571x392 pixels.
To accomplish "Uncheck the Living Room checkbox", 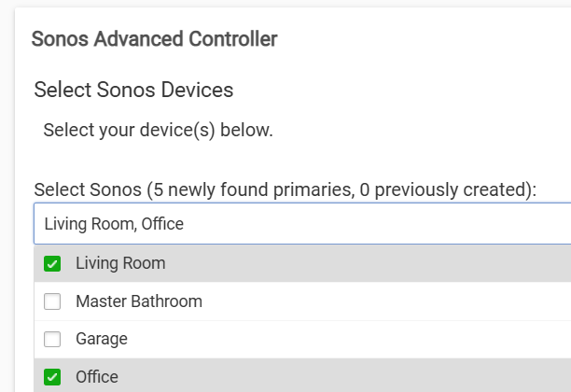I will (x=52, y=264).
